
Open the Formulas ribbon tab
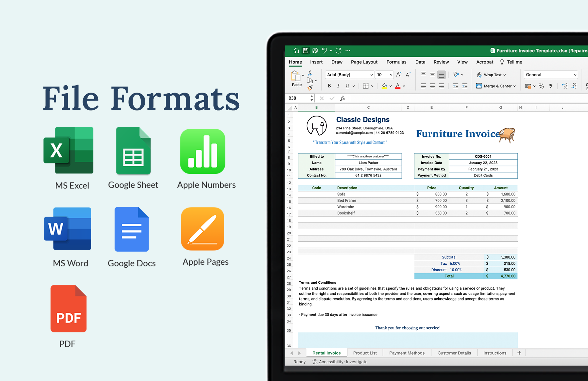397,62
